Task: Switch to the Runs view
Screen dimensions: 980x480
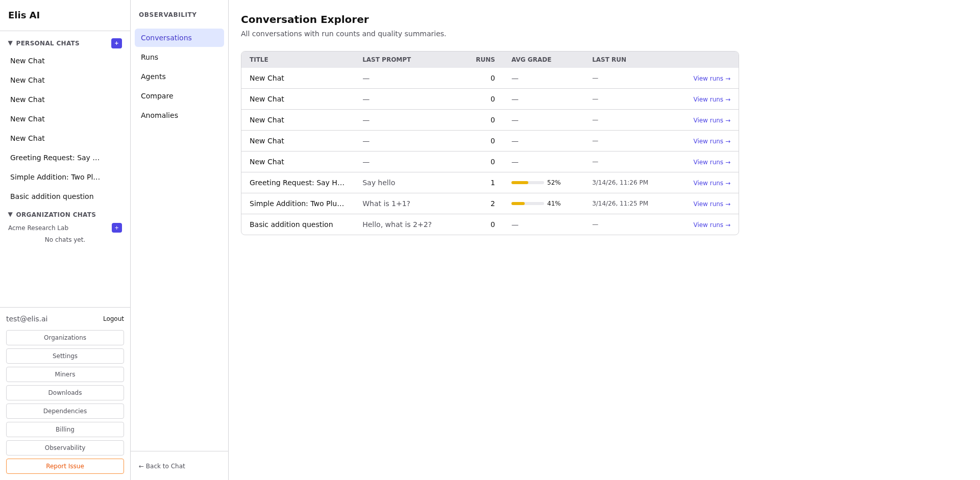Action: click(150, 57)
